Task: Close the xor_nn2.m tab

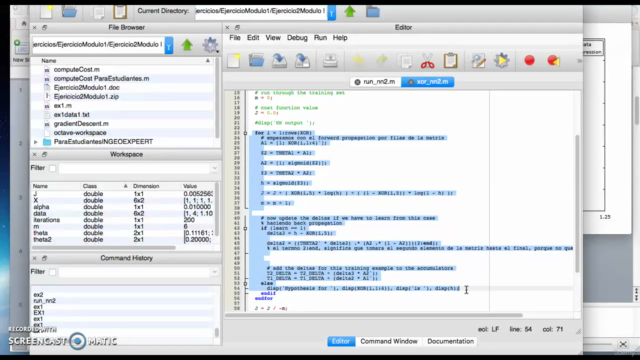Action: [x=411, y=82]
